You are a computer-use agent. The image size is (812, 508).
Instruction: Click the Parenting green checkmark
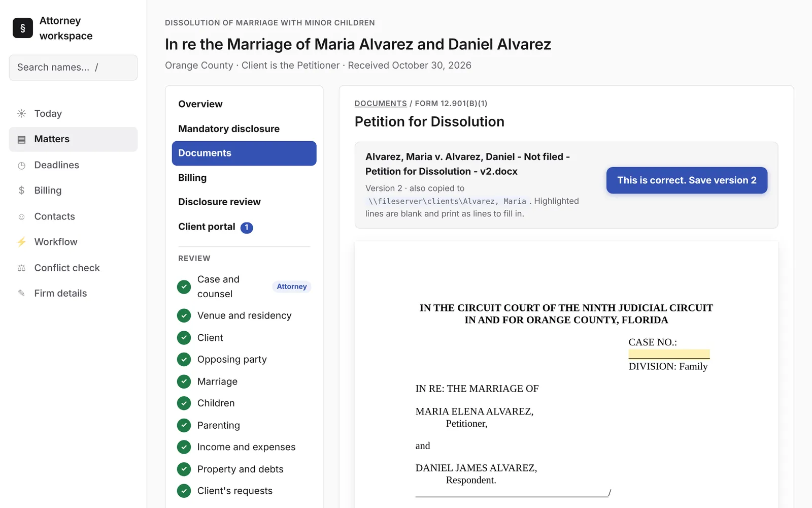(x=184, y=425)
